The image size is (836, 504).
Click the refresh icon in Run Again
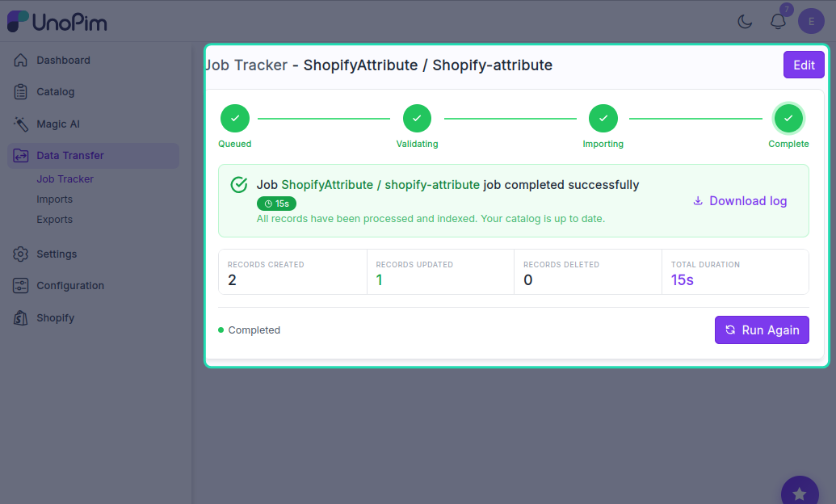tap(730, 330)
